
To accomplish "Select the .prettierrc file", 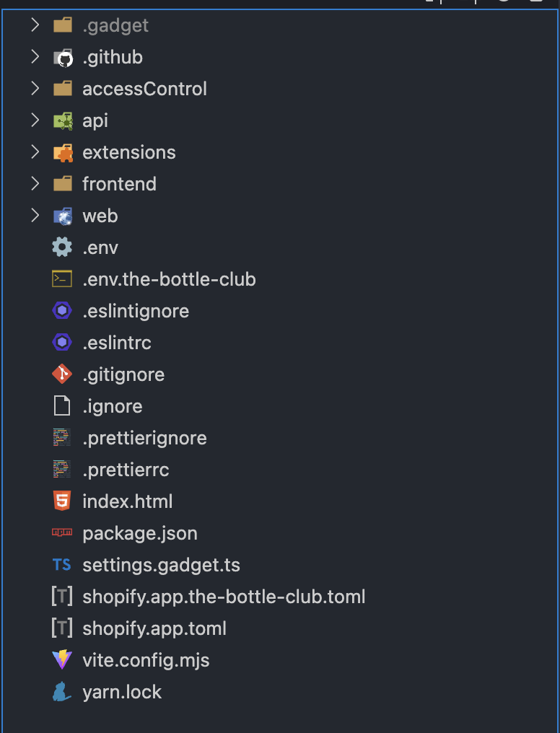I will 126,470.
